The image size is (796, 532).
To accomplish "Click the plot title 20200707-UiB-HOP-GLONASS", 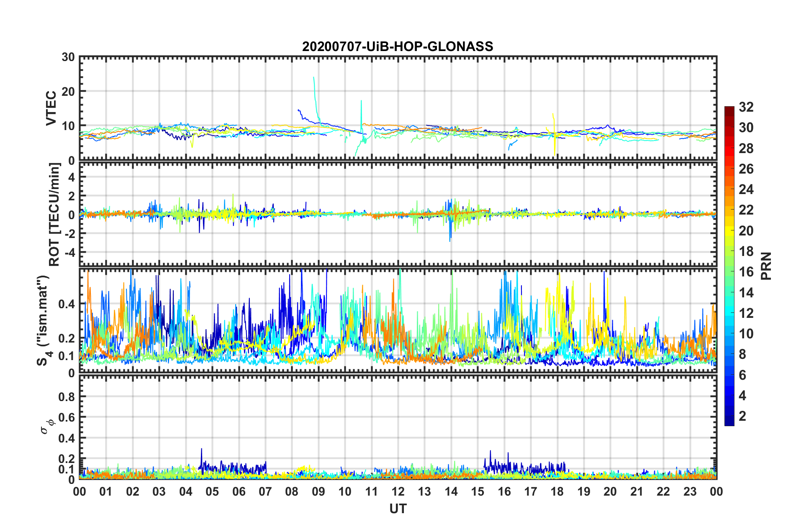I will point(398,46).
